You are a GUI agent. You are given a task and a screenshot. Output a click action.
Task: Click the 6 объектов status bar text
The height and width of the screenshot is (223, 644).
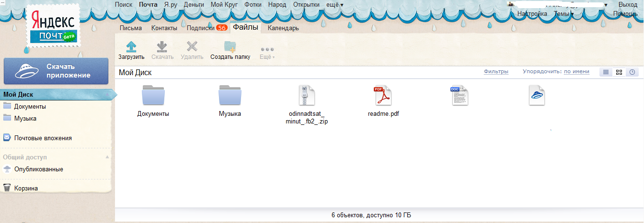[371, 215]
